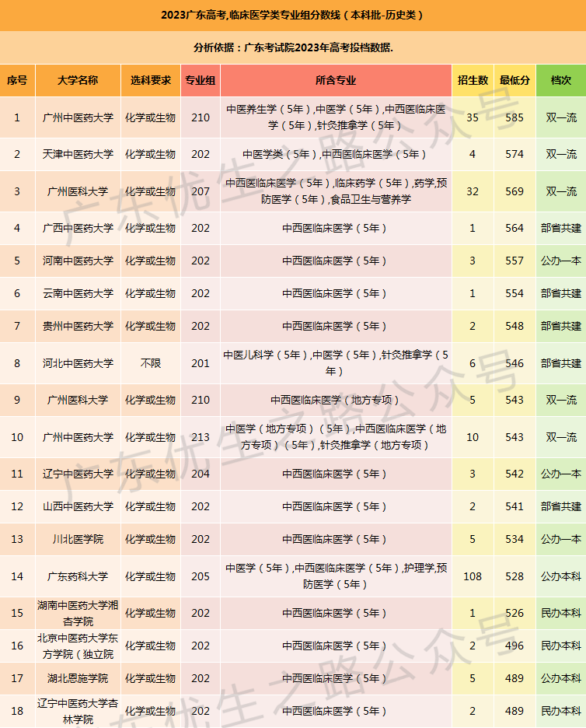
Task: Click the minimum score 557
Action: 514,261
